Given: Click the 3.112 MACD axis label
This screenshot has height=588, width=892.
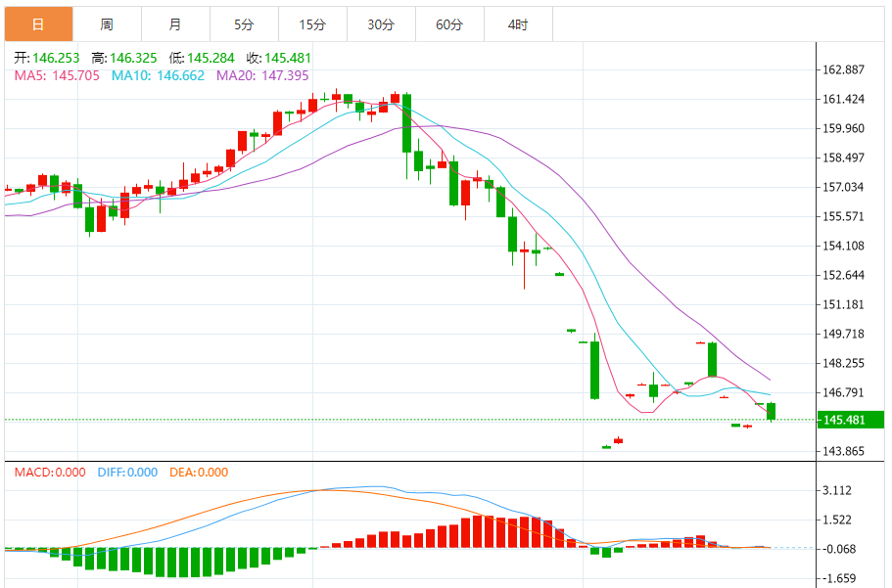Looking at the screenshot, I should click(x=837, y=490).
